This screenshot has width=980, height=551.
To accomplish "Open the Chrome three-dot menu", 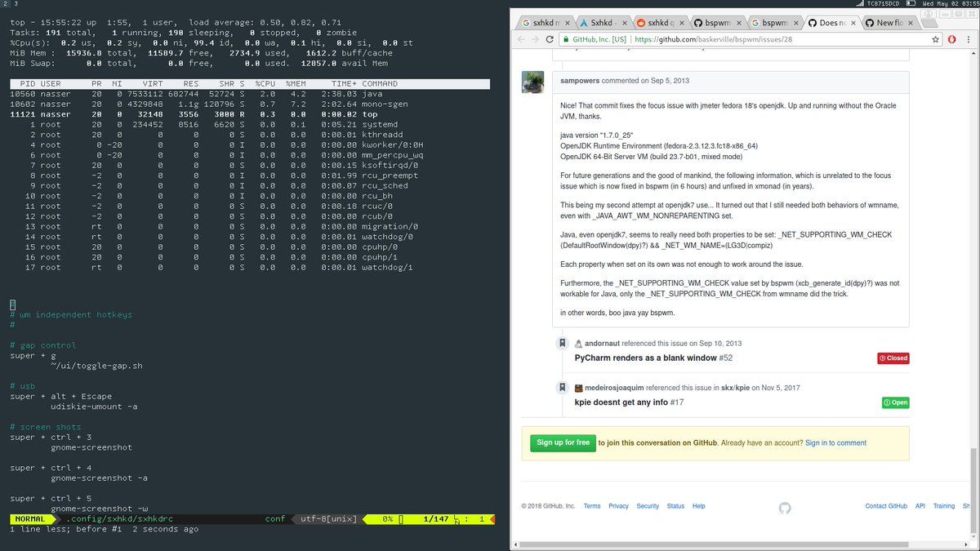I will tap(969, 39).
